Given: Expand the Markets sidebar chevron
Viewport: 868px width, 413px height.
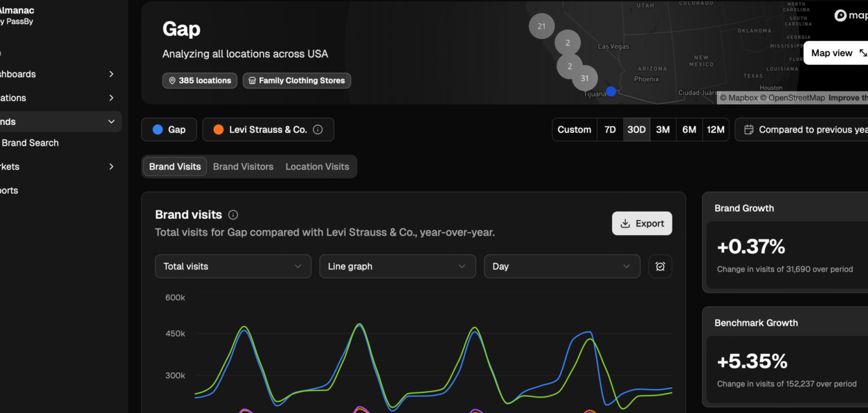Looking at the screenshot, I should point(111,167).
